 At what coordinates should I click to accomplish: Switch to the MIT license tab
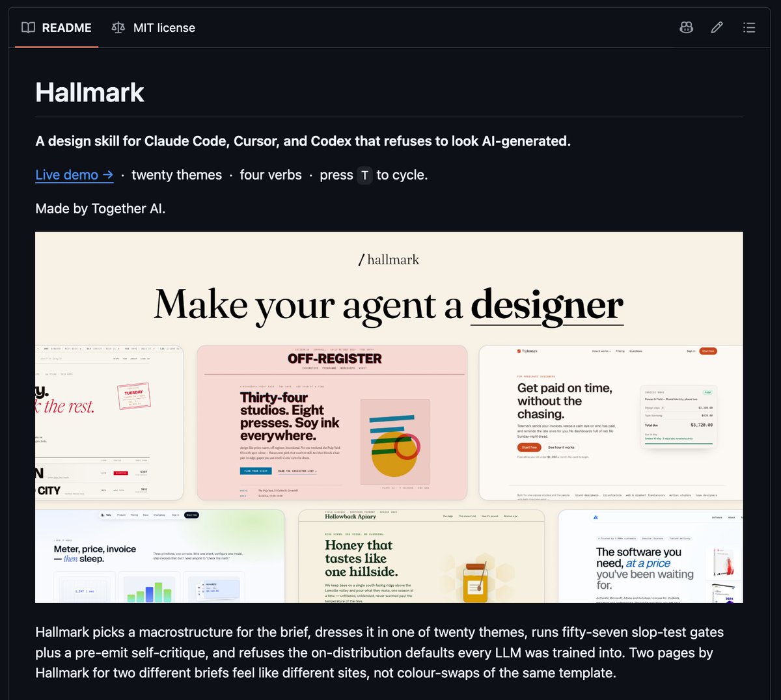coord(154,27)
